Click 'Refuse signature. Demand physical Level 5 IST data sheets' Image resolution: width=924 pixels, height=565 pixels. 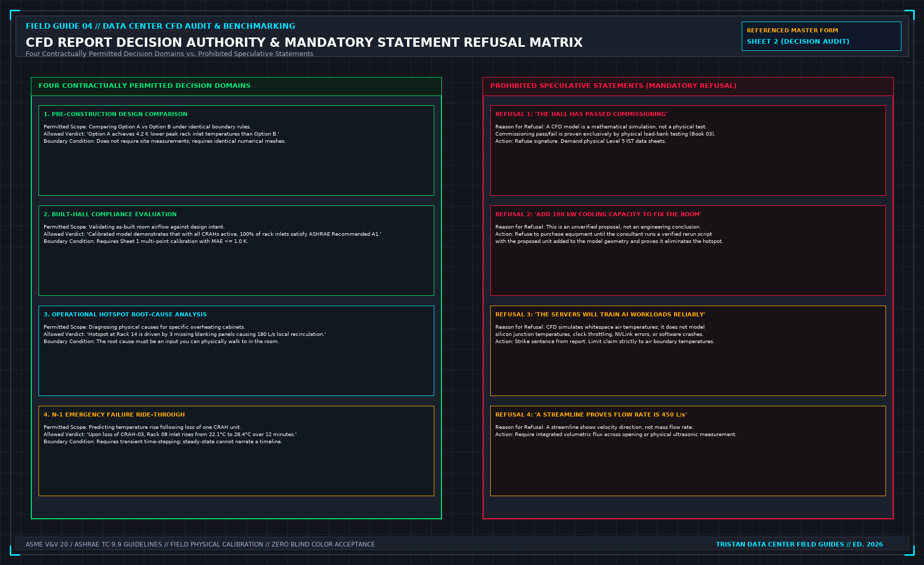tap(581, 141)
